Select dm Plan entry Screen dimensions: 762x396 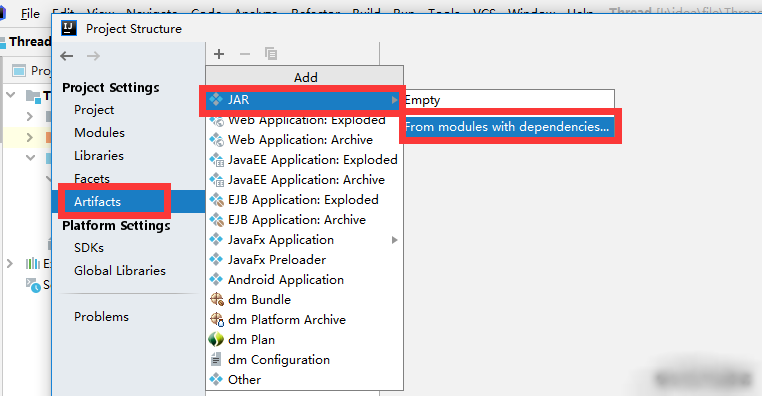pyautogui.click(x=304, y=339)
